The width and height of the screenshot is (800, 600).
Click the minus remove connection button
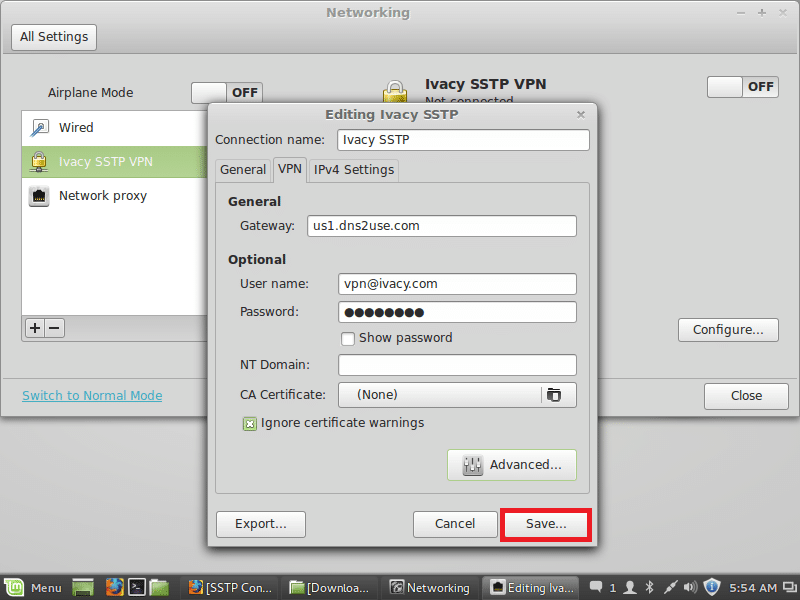(55, 328)
